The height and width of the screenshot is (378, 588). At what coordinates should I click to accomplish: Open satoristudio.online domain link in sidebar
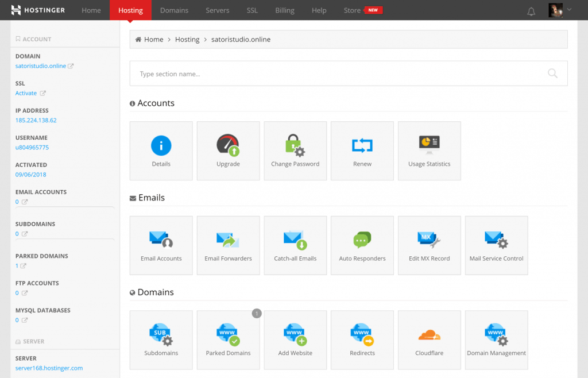[x=41, y=66]
